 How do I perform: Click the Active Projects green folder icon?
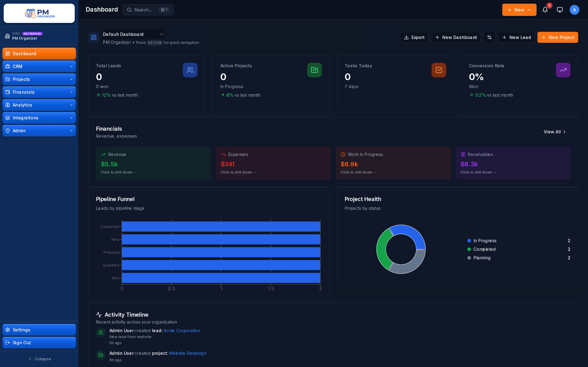314,70
